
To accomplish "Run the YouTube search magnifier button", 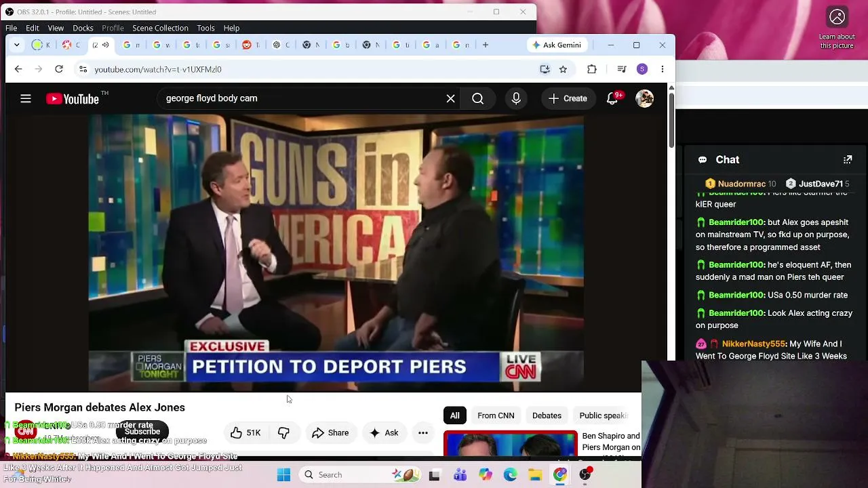I will 478,99.
